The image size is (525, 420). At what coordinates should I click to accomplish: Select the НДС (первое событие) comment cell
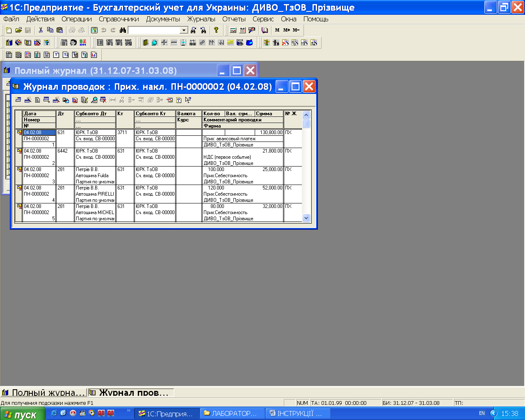(243, 157)
